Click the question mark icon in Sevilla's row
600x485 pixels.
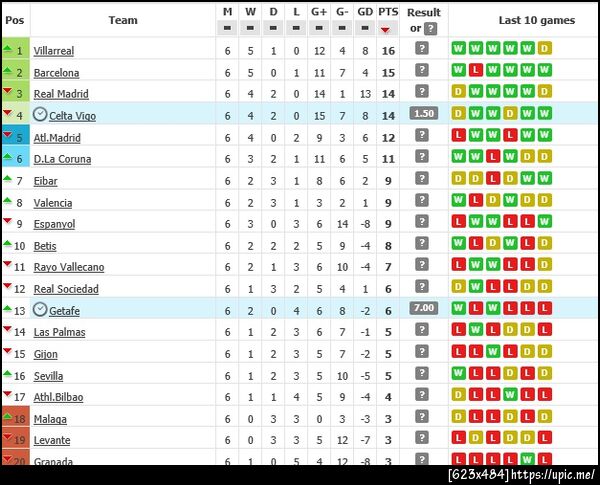pos(422,374)
